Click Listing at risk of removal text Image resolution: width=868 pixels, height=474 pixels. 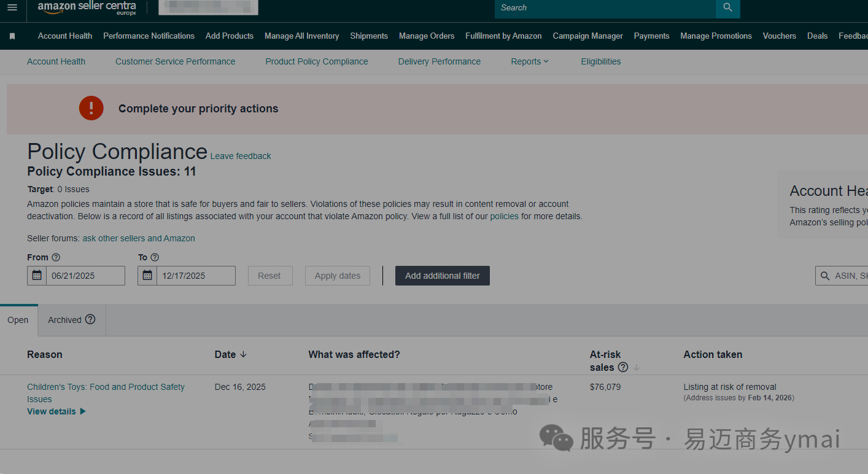click(730, 387)
